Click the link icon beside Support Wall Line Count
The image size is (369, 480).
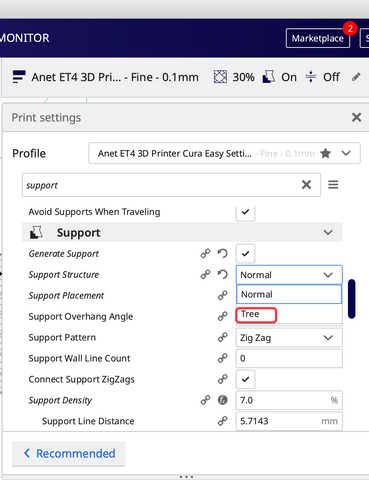[222, 358]
